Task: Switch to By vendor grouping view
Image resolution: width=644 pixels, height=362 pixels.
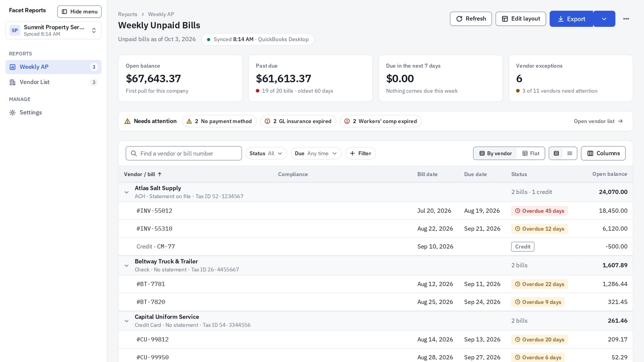Action: 495,153
